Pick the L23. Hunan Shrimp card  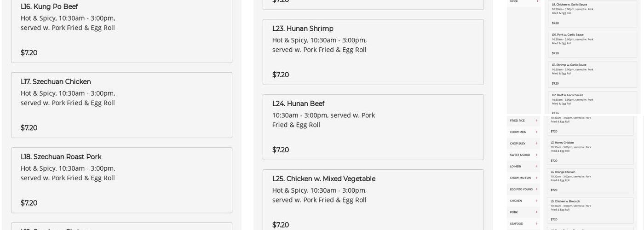coord(373,52)
